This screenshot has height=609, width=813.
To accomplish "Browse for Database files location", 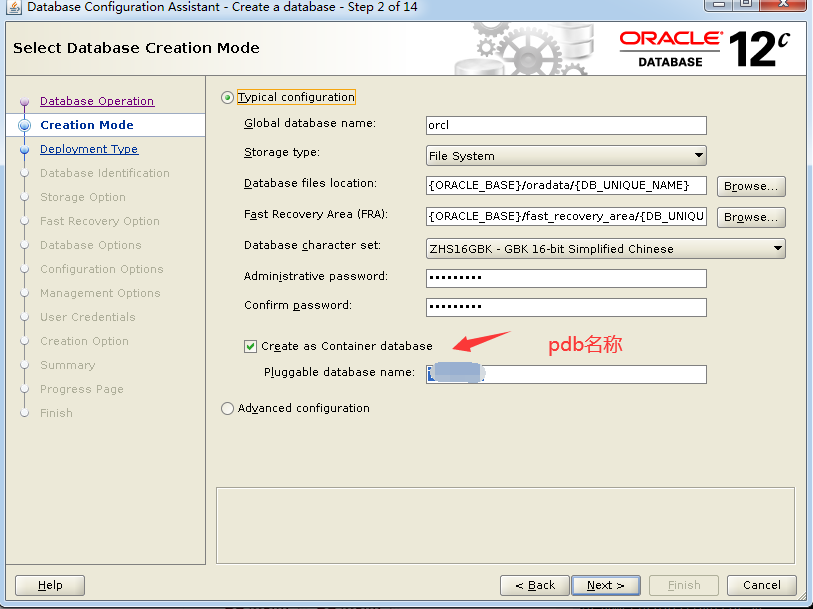I will tap(751, 186).
